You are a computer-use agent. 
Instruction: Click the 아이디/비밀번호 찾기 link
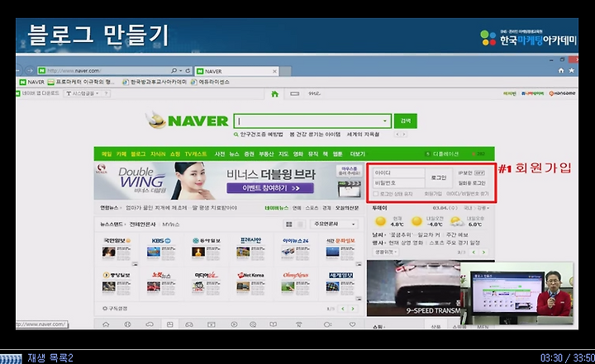pyautogui.click(x=468, y=194)
